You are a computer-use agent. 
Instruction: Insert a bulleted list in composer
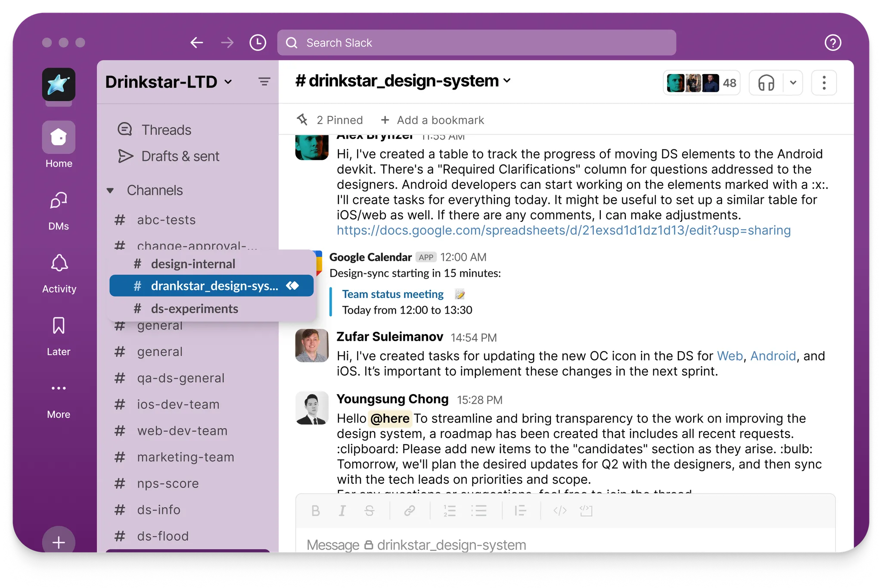[478, 511]
